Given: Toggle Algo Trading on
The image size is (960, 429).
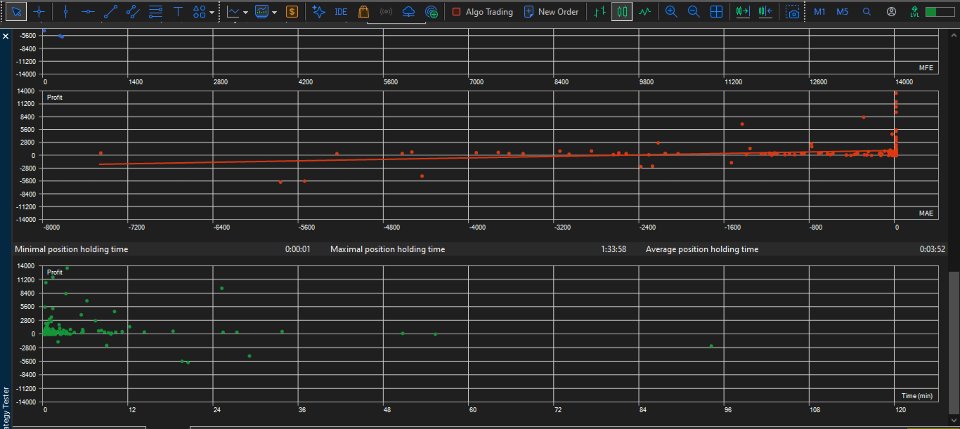Looking at the screenshot, I should [x=482, y=12].
